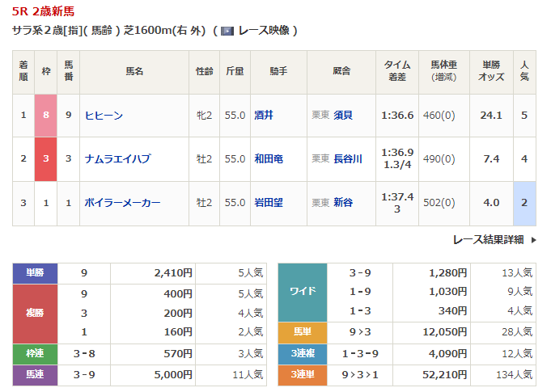Click the pink frame 8 color cell
The image size is (551, 392).
46,116
